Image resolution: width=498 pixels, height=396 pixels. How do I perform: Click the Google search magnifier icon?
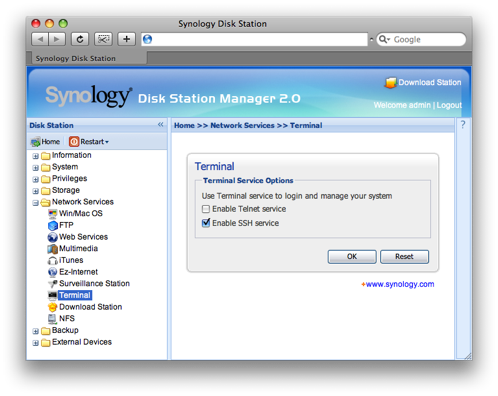click(383, 39)
